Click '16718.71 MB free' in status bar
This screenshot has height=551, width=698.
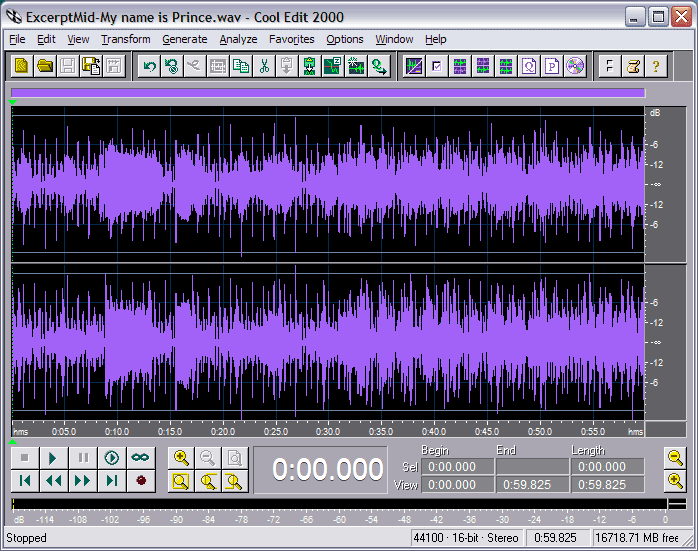point(637,538)
